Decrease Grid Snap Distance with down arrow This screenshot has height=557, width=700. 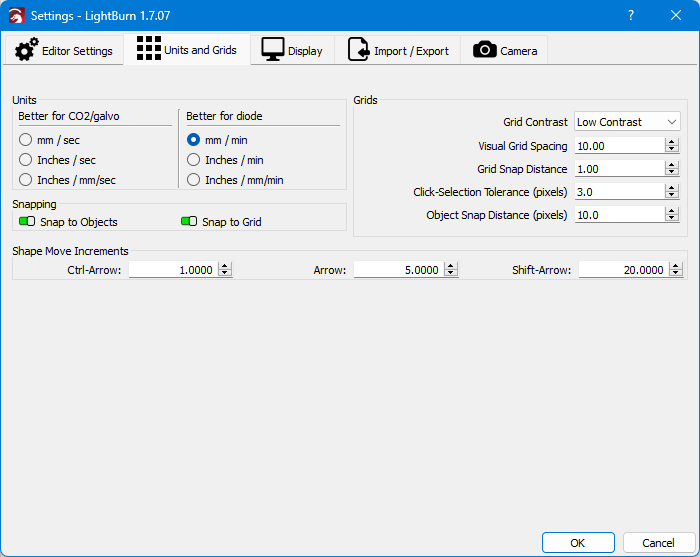pyautogui.click(x=671, y=173)
